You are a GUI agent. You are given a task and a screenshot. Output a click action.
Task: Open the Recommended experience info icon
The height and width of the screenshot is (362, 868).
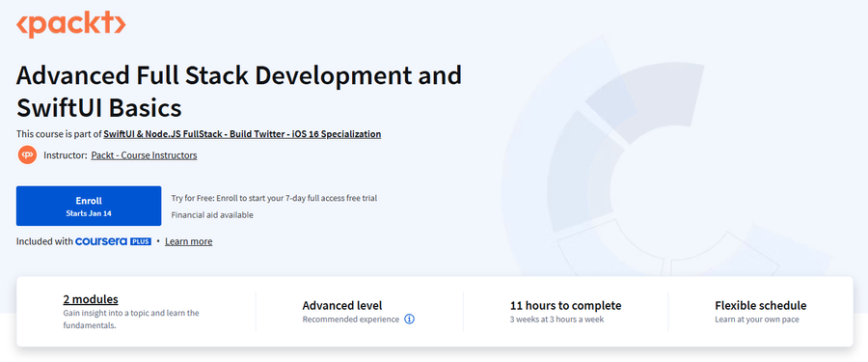(x=409, y=320)
